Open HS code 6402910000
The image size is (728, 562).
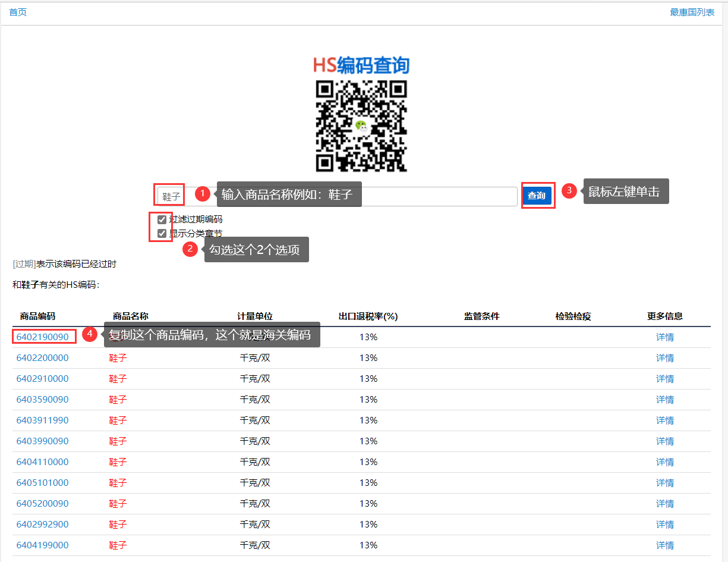tap(42, 379)
